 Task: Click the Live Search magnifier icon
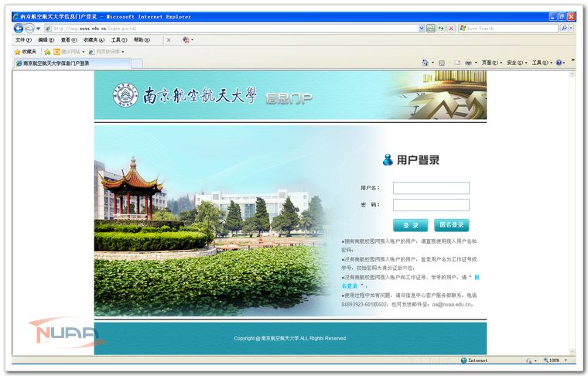(x=562, y=28)
